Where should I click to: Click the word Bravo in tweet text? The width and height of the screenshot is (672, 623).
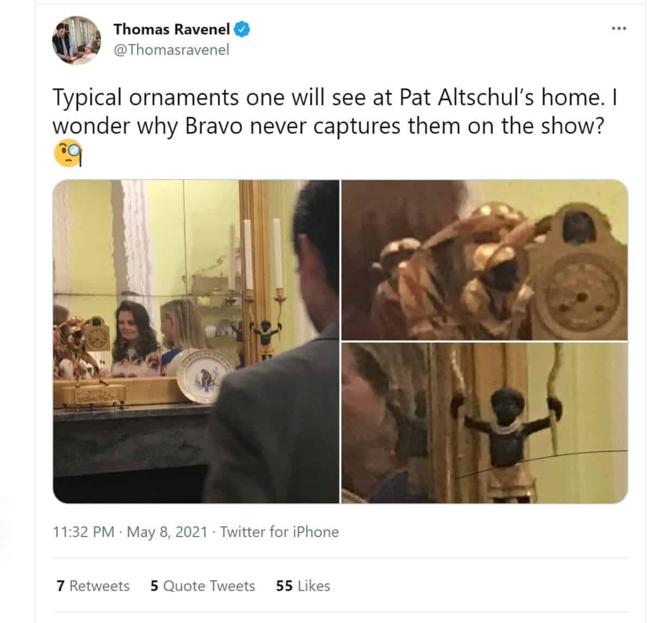coord(217,126)
